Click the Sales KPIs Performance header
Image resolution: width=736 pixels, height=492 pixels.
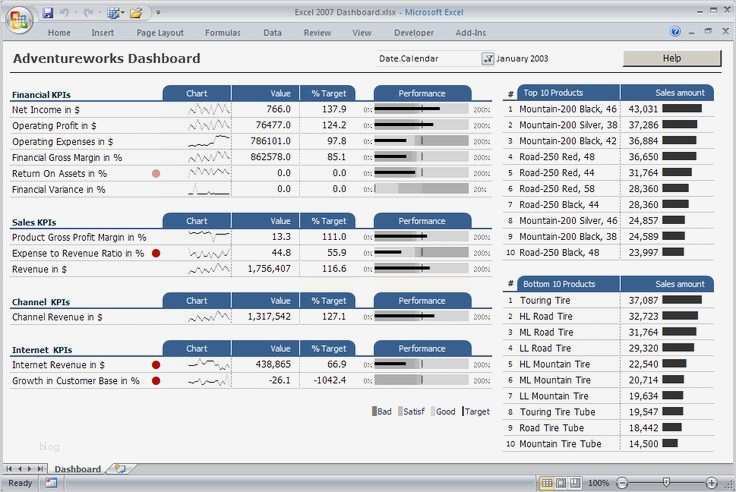tap(422, 221)
